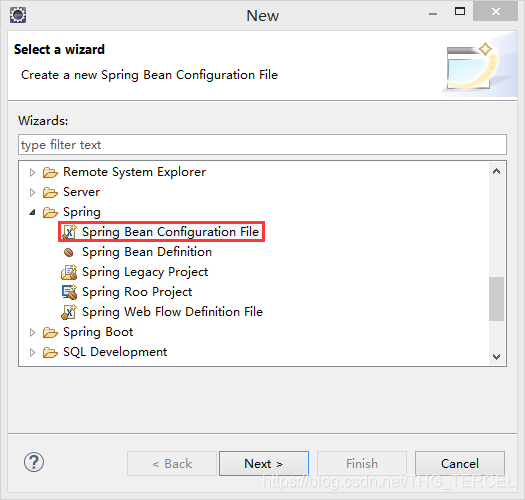Click the Spring Roo Project icon
525x500 pixels.
click(69, 292)
